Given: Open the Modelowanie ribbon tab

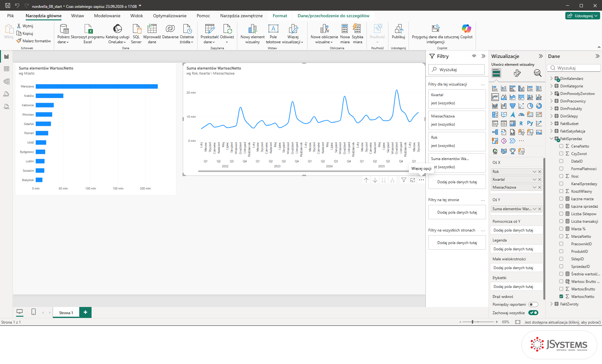Looking at the screenshot, I should coord(107,16).
